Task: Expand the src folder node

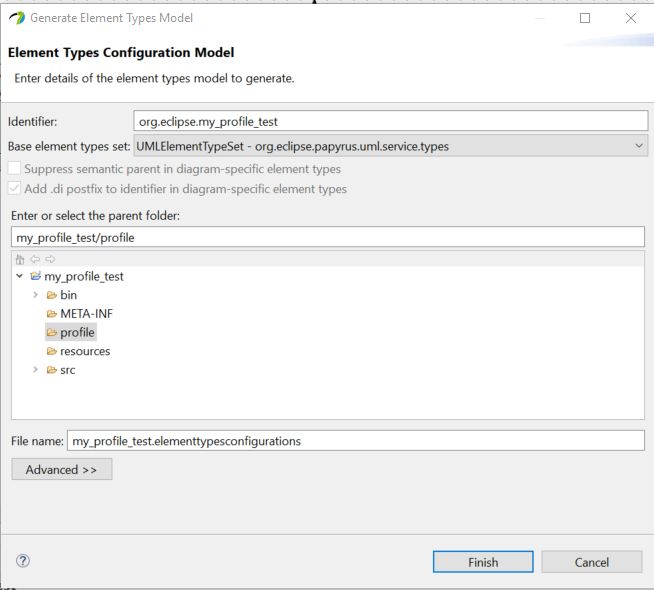Action: [35, 369]
